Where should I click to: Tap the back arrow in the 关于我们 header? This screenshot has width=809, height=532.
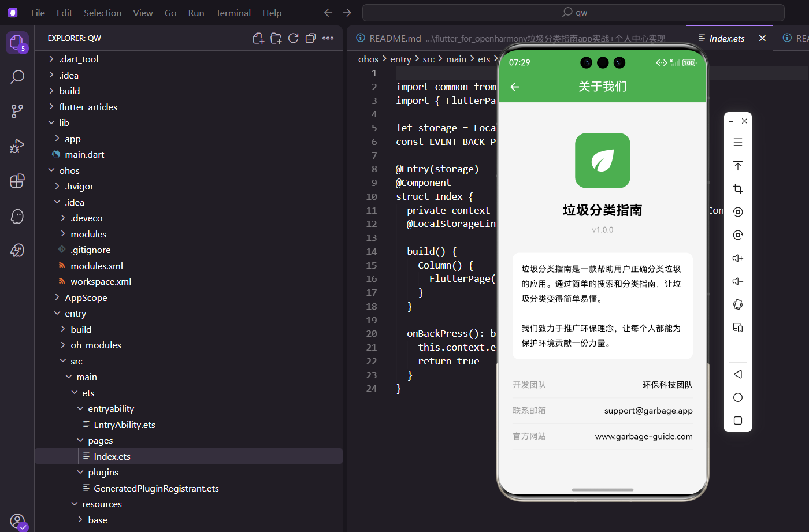click(514, 87)
